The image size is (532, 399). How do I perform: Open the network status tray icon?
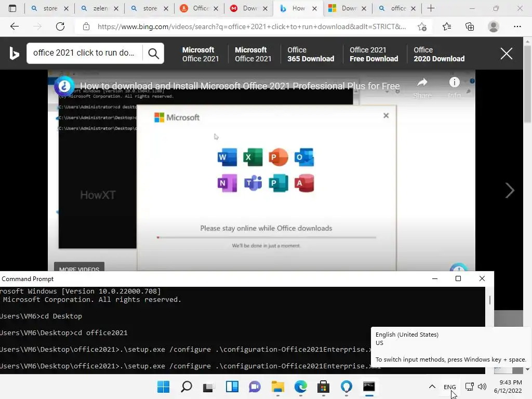coord(470,387)
